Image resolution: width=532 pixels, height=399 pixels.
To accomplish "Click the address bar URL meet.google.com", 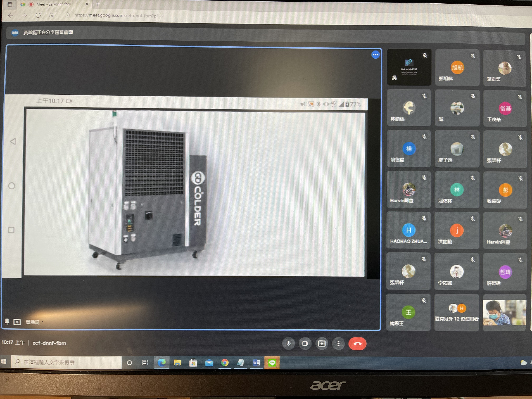I will 119,16.
